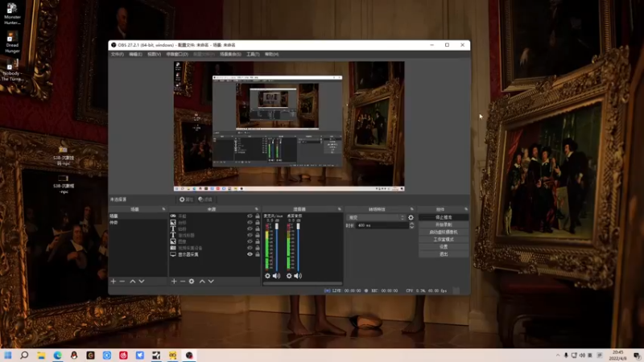Screen dimensions: 644x362
Task: Open 设置 settings from Controls
Action: click(x=444, y=247)
